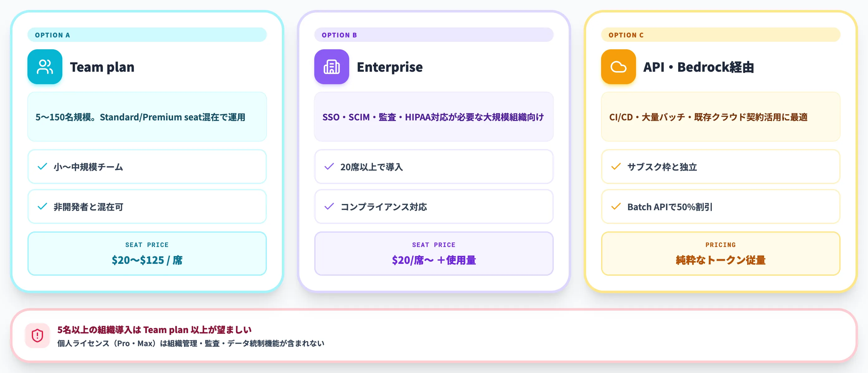This screenshot has height=373, width=868.
Task: Click the 小〜中規模チーム feature row
Action: pyautogui.click(x=147, y=167)
